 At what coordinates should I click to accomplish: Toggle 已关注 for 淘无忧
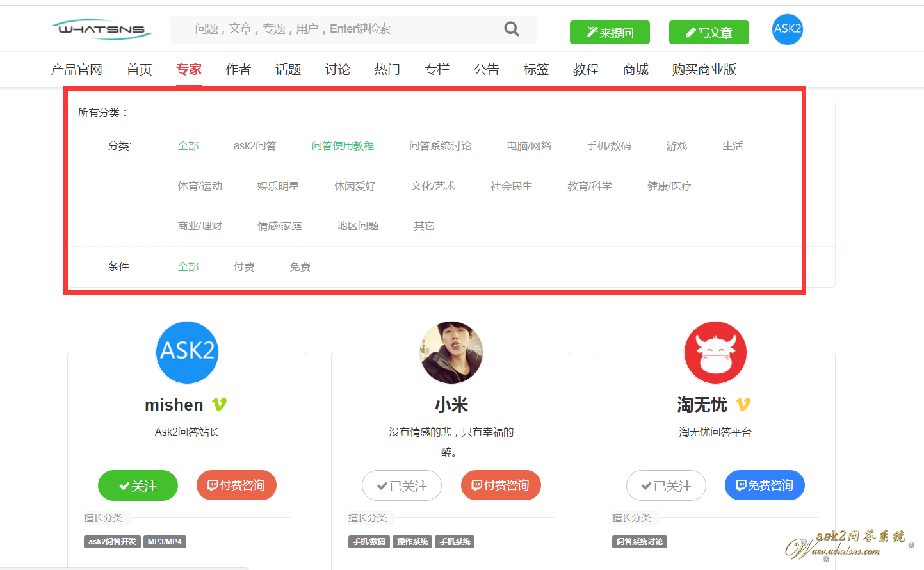[x=666, y=485]
